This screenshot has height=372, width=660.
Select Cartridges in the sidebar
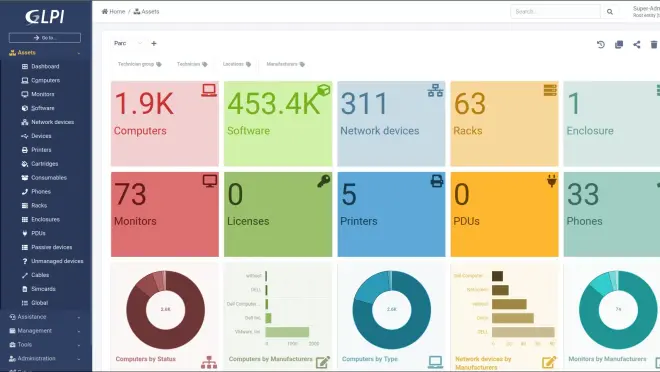(40, 164)
